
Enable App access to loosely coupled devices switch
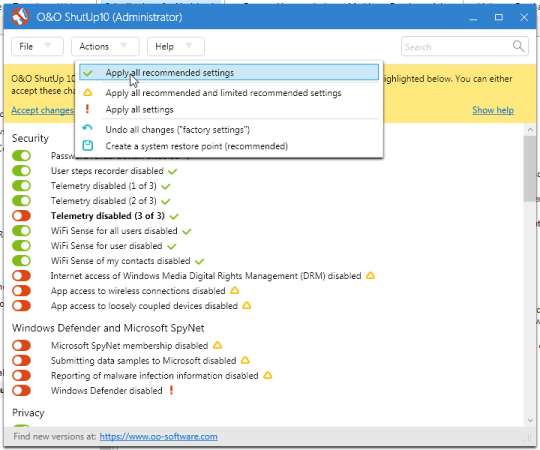coord(21,305)
